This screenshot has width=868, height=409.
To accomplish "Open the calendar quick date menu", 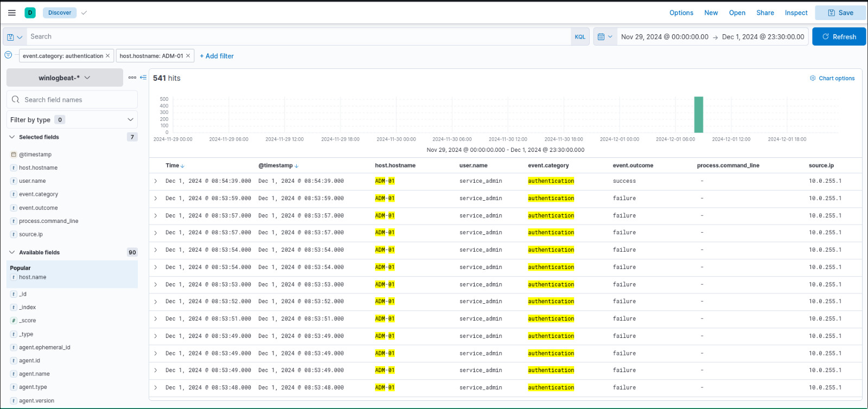I will pyautogui.click(x=604, y=37).
